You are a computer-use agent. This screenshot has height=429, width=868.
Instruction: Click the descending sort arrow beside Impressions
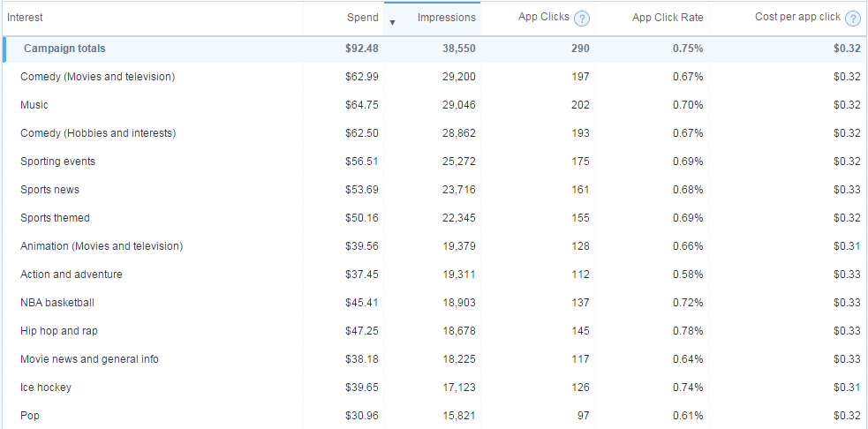tap(392, 22)
